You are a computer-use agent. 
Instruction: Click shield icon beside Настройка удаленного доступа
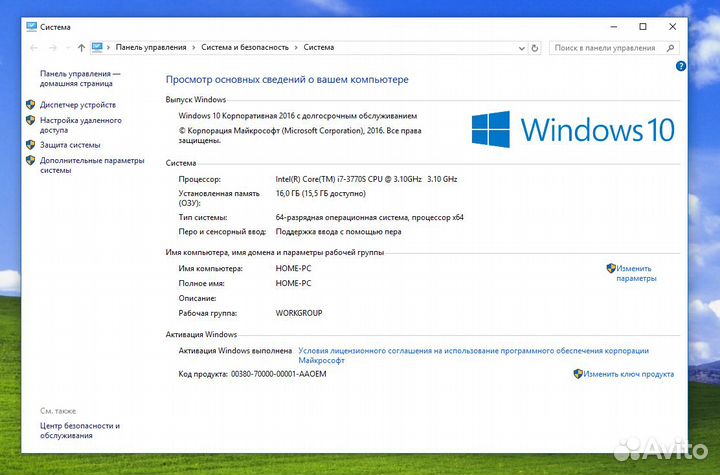[30, 120]
